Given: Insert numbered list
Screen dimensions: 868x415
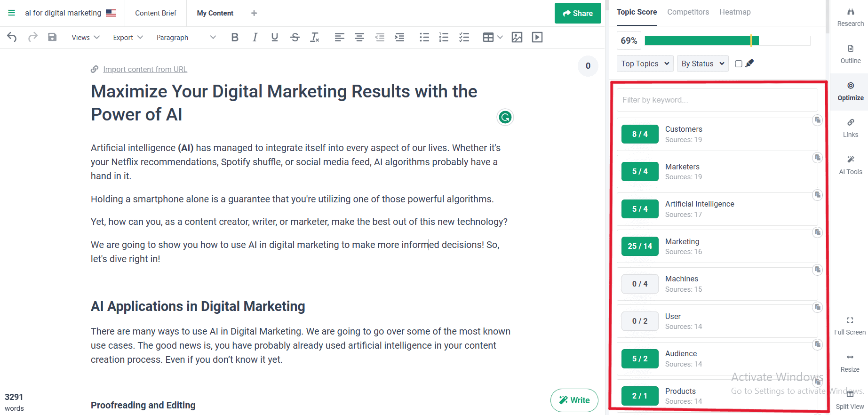Looking at the screenshot, I should coord(444,37).
